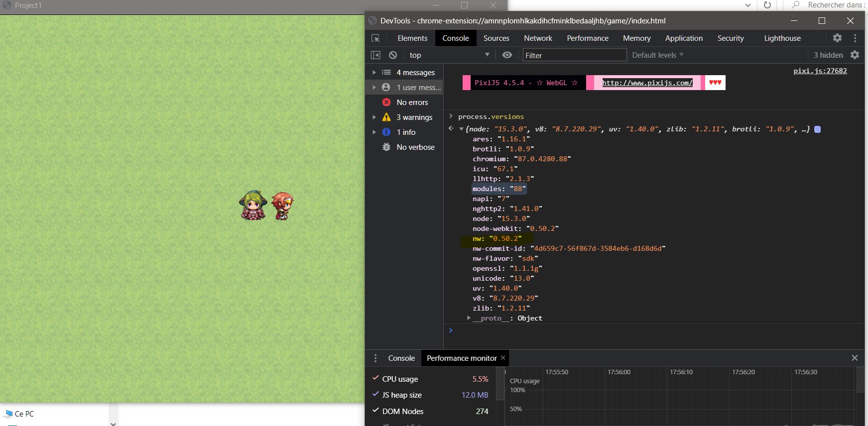Switch to the Elements tab
Image resolution: width=868 pixels, height=426 pixels.
[412, 38]
